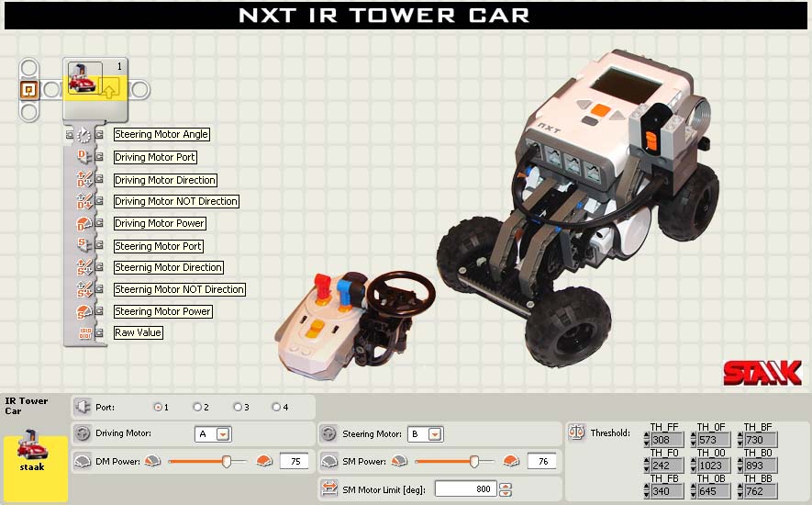Open the Steering Motor port dropdown

(435, 434)
